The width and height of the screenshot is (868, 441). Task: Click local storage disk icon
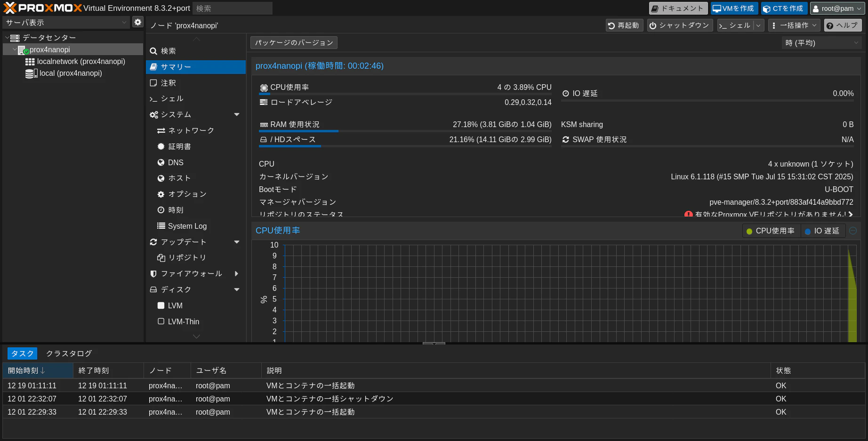(x=31, y=73)
